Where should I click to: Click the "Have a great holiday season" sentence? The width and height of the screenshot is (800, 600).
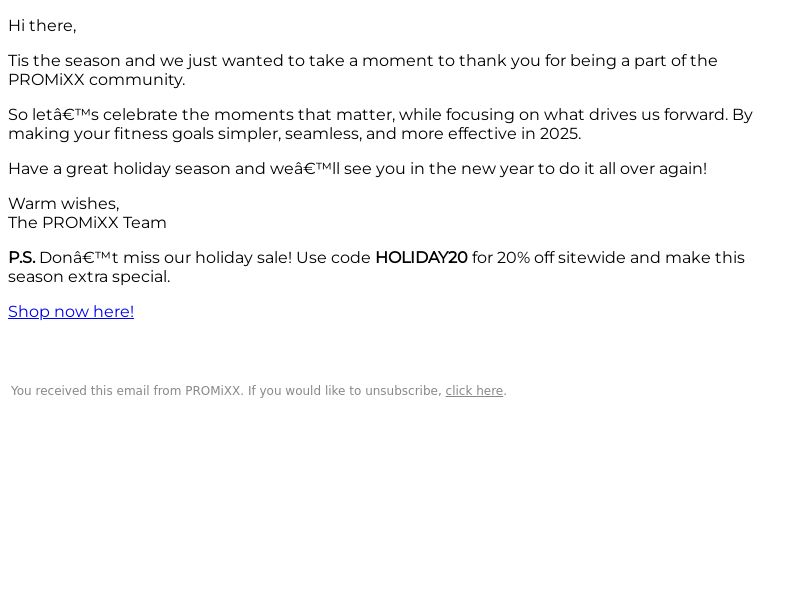[358, 168]
